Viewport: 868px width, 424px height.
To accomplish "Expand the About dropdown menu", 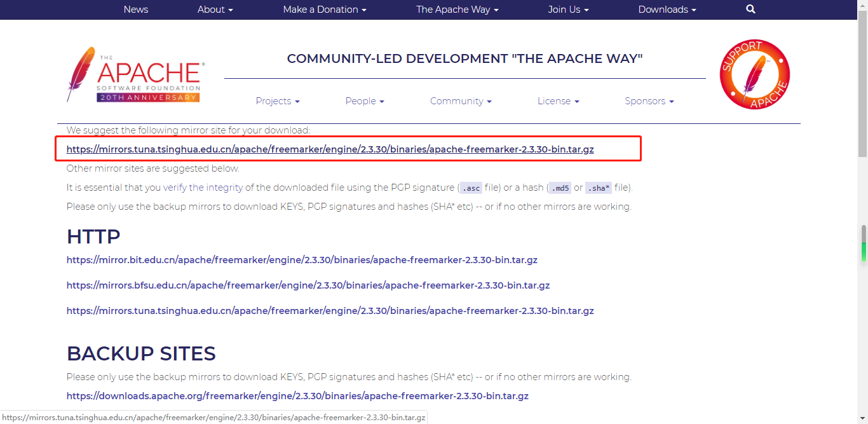I will point(215,10).
